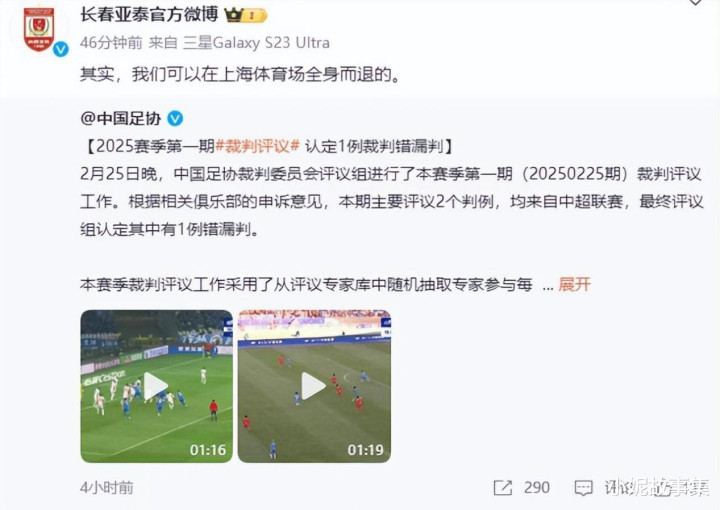Open the comment bubble icon
720x510 pixels.
[584, 488]
